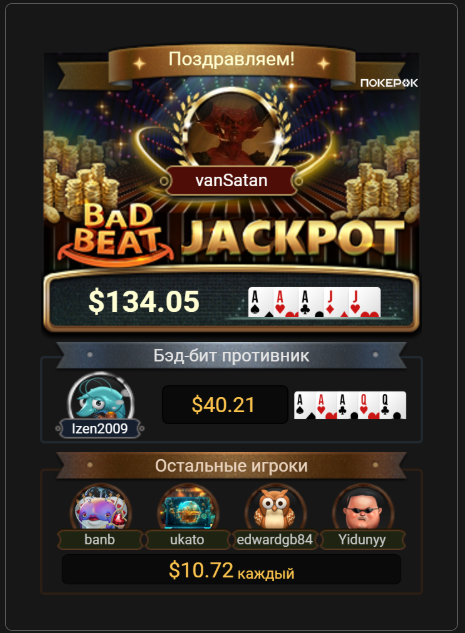Screen dimensions: 465x633
Task: Click the ПОКЕРОК logo
Action: point(389,83)
